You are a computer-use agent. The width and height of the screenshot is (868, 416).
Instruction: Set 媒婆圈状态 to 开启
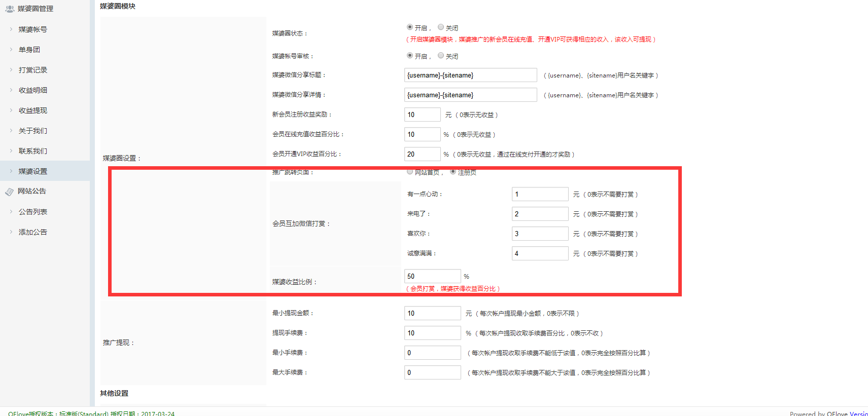point(410,27)
